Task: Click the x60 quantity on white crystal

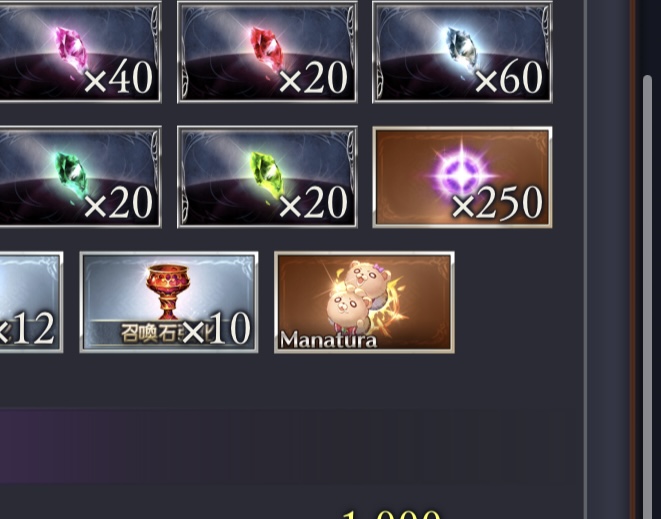Action: (x=509, y=78)
